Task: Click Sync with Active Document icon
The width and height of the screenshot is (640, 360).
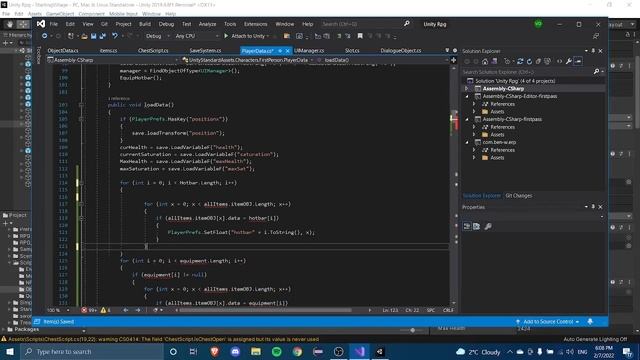Action: [x=520, y=62]
